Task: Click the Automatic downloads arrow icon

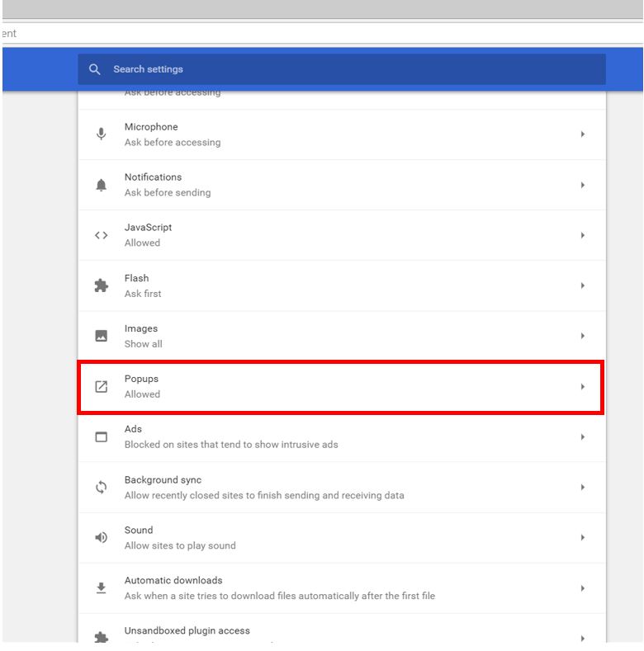Action: [101, 587]
